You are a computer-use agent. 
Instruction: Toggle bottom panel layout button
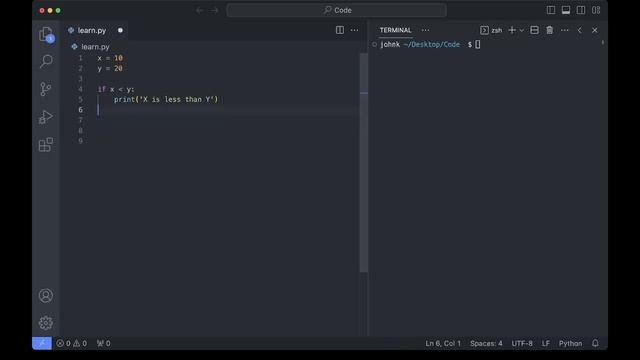[566, 10]
